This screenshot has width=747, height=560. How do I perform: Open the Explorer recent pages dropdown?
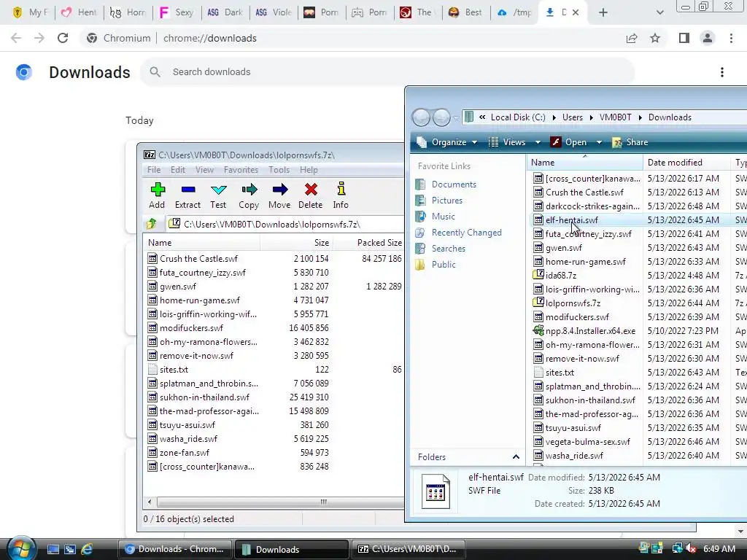pyautogui.click(x=456, y=117)
